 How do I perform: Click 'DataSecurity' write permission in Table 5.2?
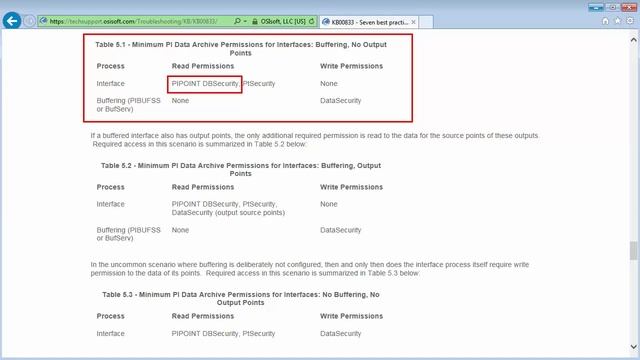(x=341, y=230)
